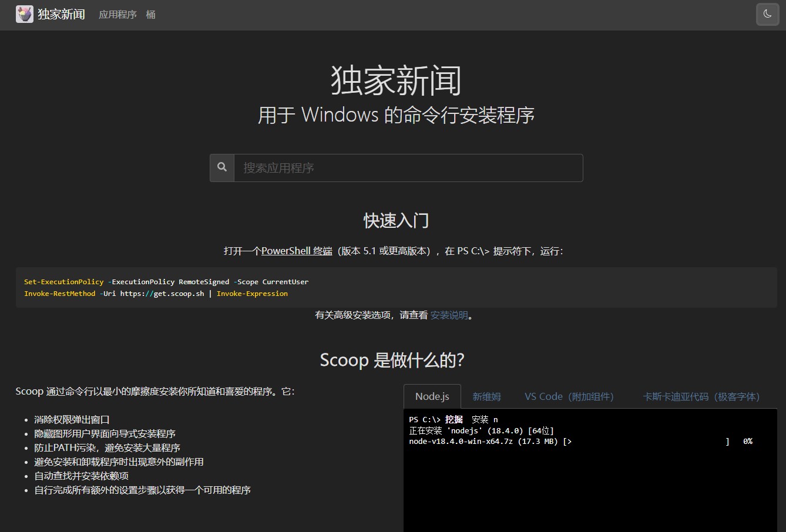Open the 应用程序 navigation item
The height and width of the screenshot is (532, 786).
tap(117, 15)
